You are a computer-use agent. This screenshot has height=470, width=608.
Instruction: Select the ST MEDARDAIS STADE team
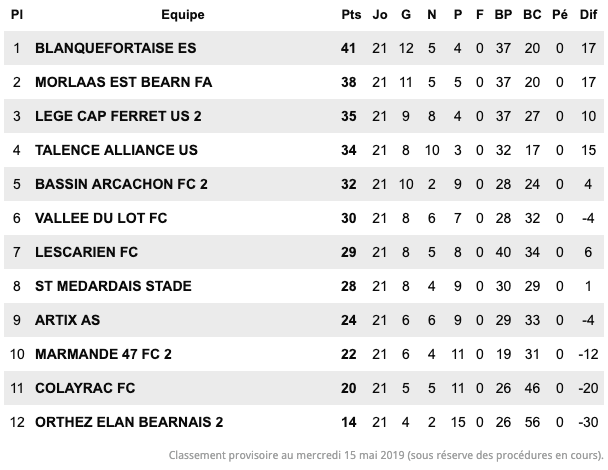[x=113, y=286]
